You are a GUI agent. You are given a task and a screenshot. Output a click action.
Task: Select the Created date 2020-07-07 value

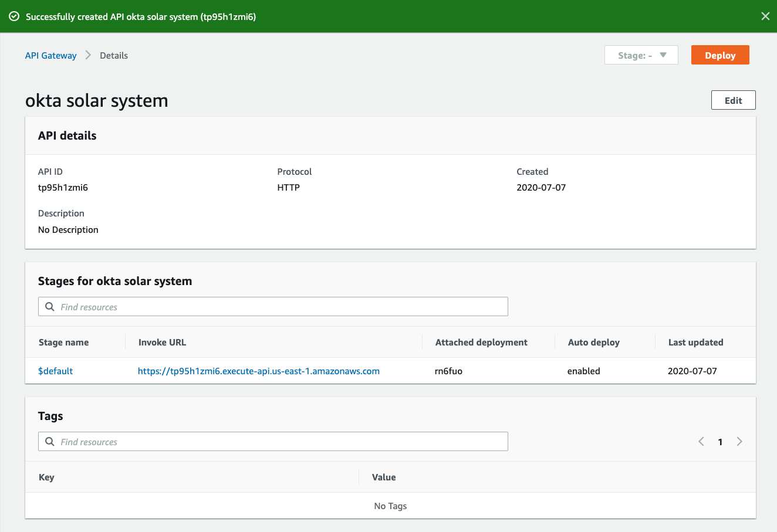tap(541, 188)
